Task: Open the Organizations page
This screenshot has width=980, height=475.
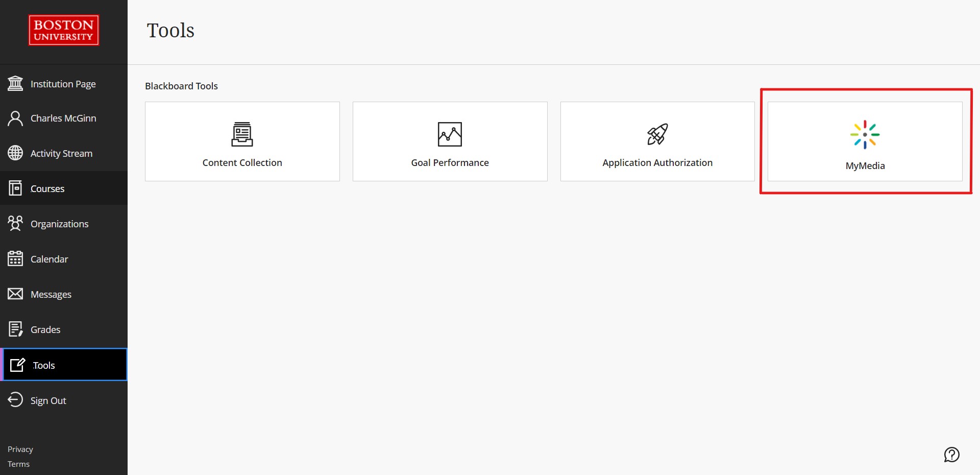Action: coord(64,224)
